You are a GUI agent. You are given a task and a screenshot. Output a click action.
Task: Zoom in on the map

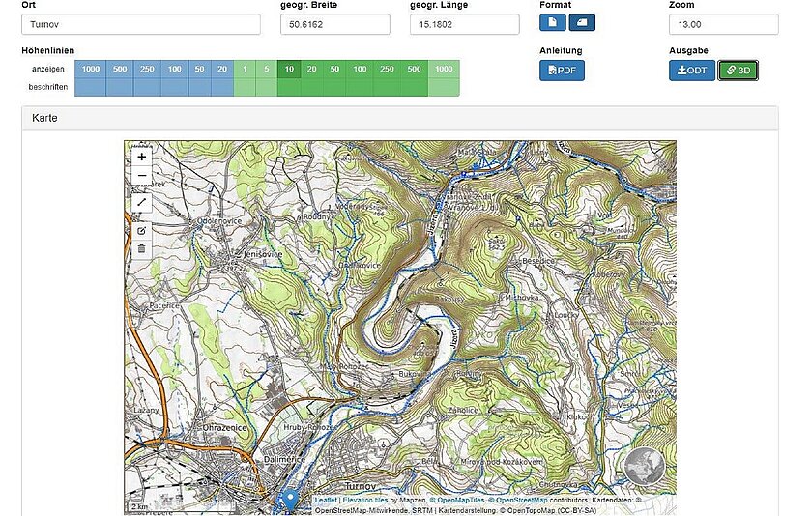(x=142, y=157)
